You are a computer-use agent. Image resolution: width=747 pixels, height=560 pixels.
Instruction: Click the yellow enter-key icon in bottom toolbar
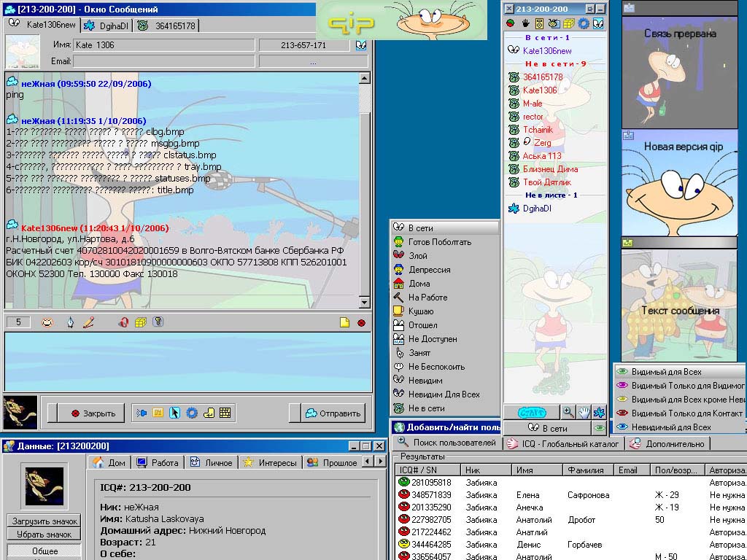(x=209, y=413)
